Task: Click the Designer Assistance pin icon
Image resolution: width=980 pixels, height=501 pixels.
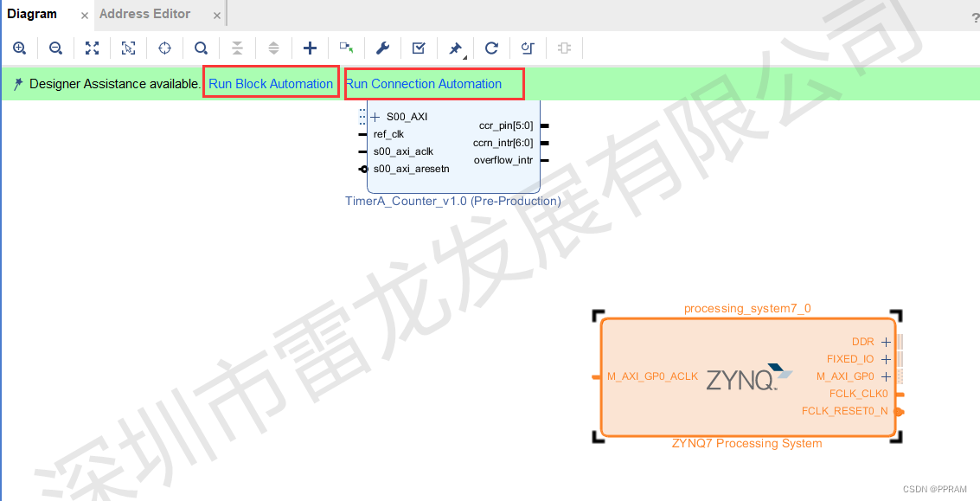Action: click(x=18, y=84)
